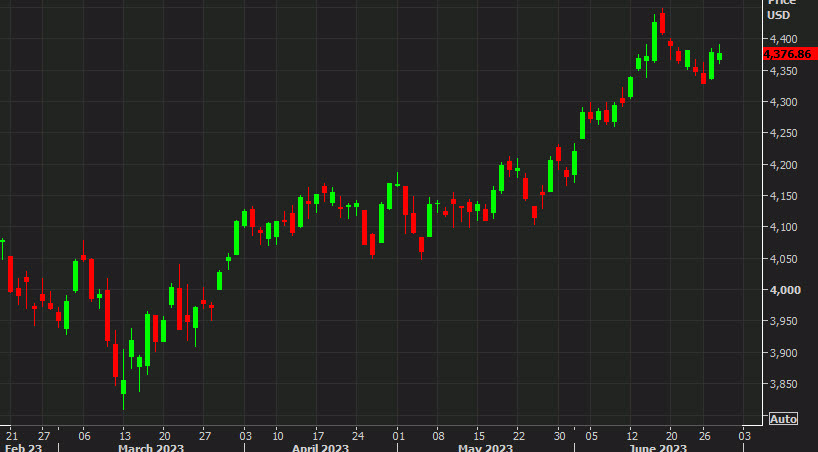Click the 4,300 price axis label
818x452 pixels.
784,102
